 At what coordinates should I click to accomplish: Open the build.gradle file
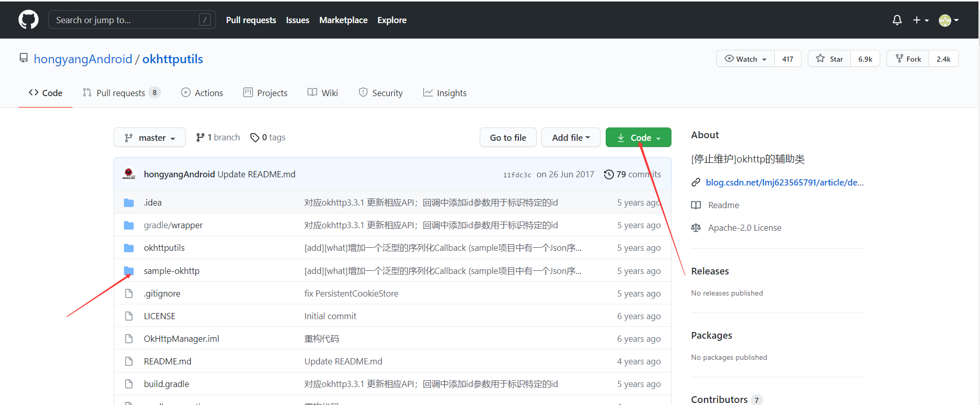(167, 384)
